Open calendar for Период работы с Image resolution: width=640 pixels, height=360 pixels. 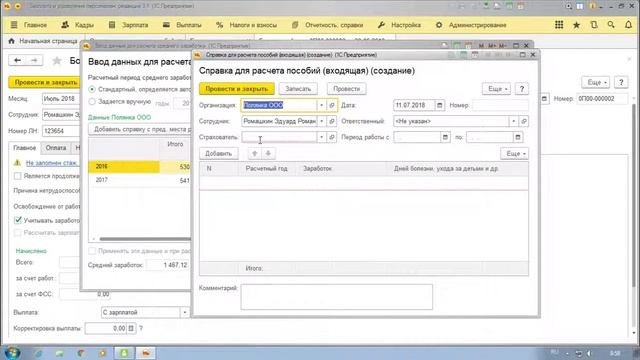(445, 137)
